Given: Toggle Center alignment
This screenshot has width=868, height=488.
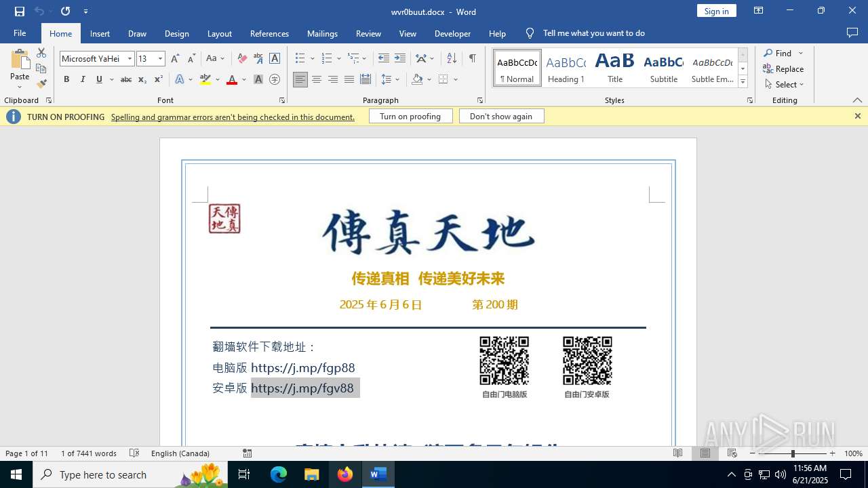Looking at the screenshot, I should pyautogui.click(x=317, y=79).
